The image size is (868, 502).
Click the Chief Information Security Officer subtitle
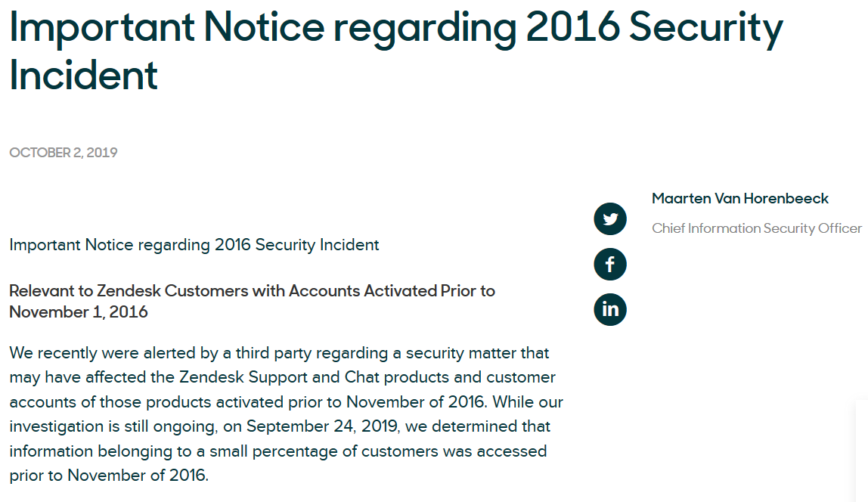click(756, 228)
